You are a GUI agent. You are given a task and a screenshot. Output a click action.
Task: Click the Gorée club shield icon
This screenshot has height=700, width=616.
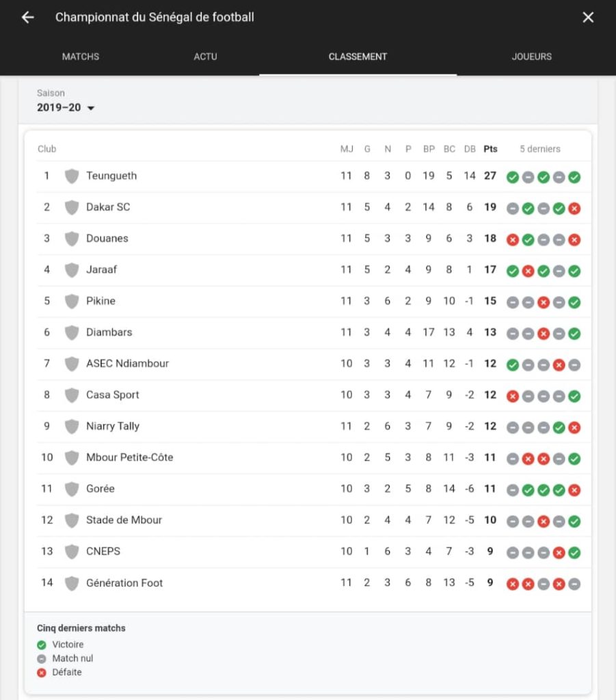click(72, 489)
